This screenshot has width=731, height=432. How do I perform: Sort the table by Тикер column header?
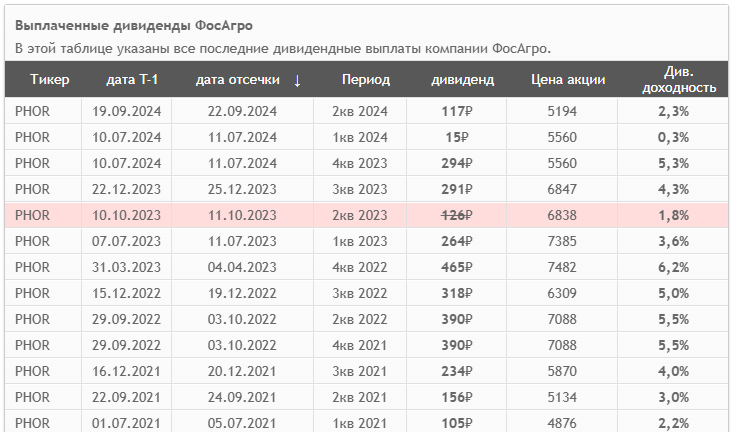coord(49,80)
